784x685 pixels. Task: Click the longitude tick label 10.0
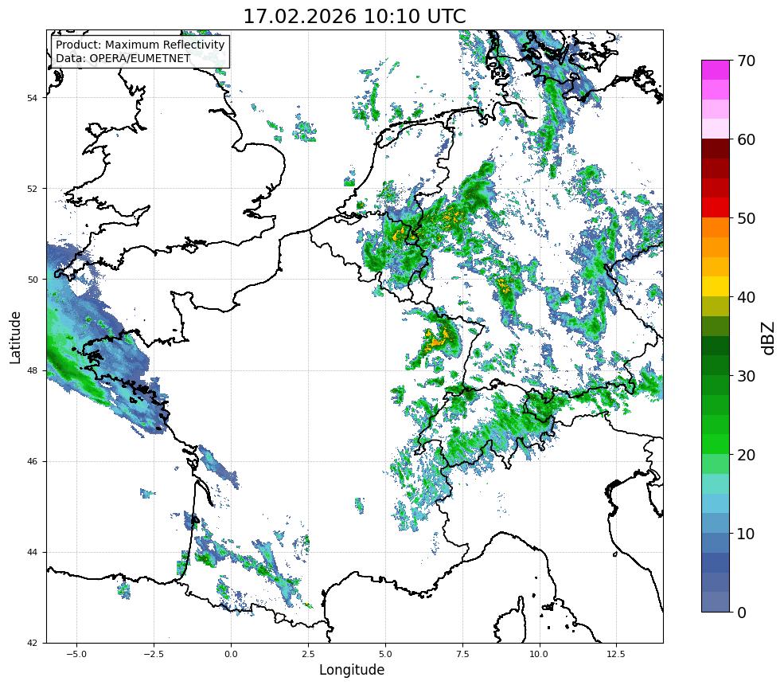[x=540, y=654]
